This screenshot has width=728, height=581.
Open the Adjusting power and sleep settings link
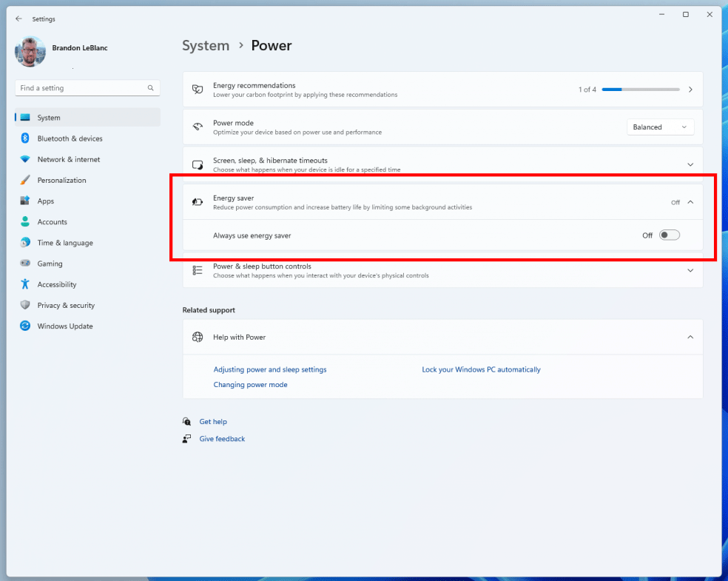click(x=269, y=369)
